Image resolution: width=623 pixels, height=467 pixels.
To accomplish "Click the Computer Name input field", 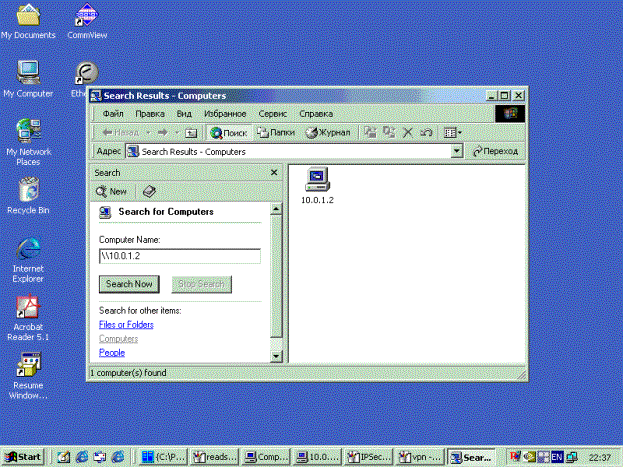I will tap(179, 256).
